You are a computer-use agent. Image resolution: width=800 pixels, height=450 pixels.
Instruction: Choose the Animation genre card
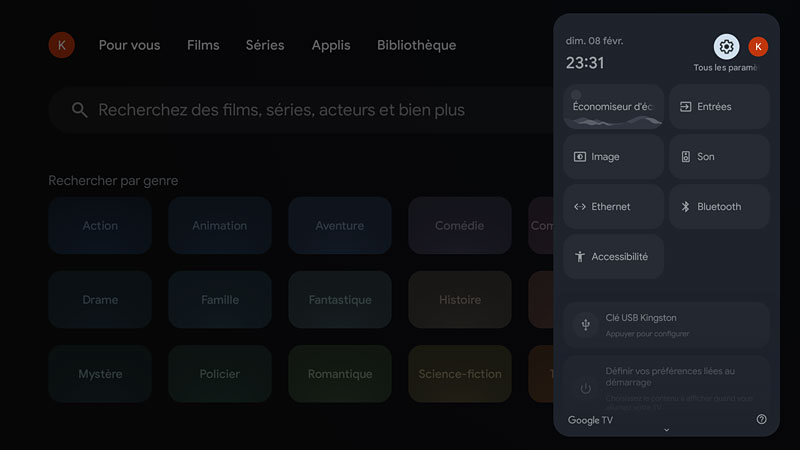coord(219,226)
